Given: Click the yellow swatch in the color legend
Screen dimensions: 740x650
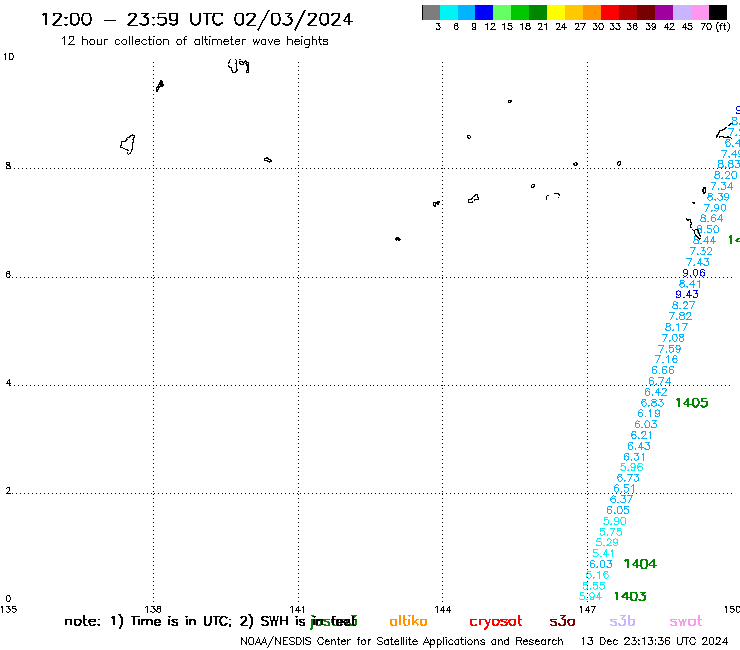Looking at the screenshot, I should pos(556,12).
